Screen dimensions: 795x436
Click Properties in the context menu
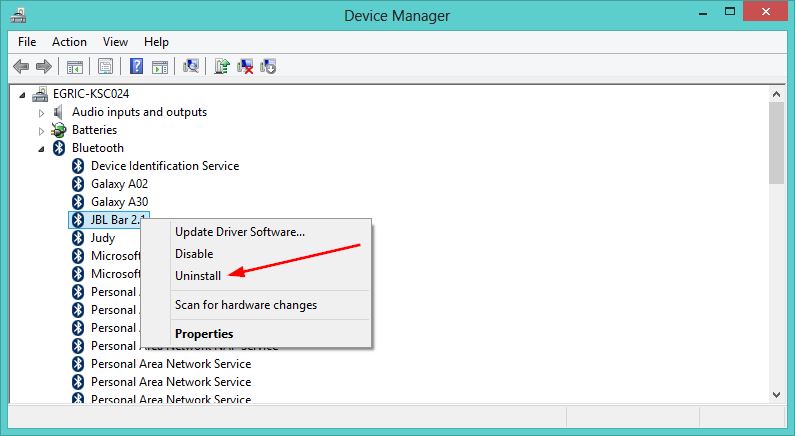[204, 334]
